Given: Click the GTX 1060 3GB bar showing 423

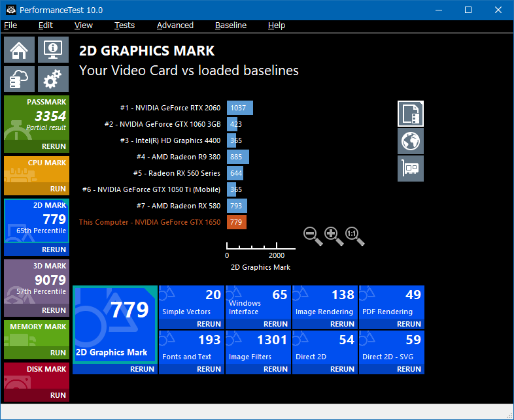Looking at the screenshot, I should pos(232,124).
